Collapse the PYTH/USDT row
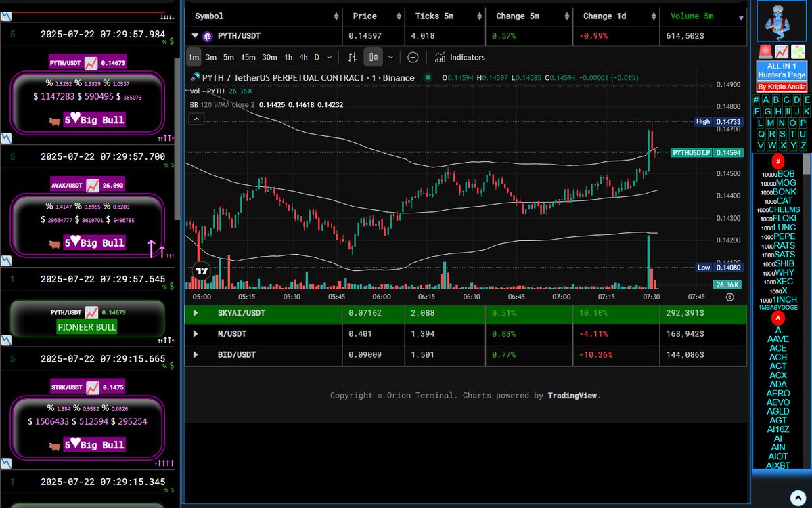Viewport: 812px width, 508px height. tap(196, 36)
